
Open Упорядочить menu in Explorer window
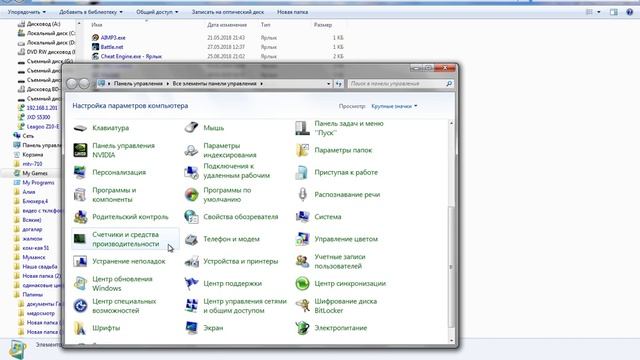coord(27,12)
